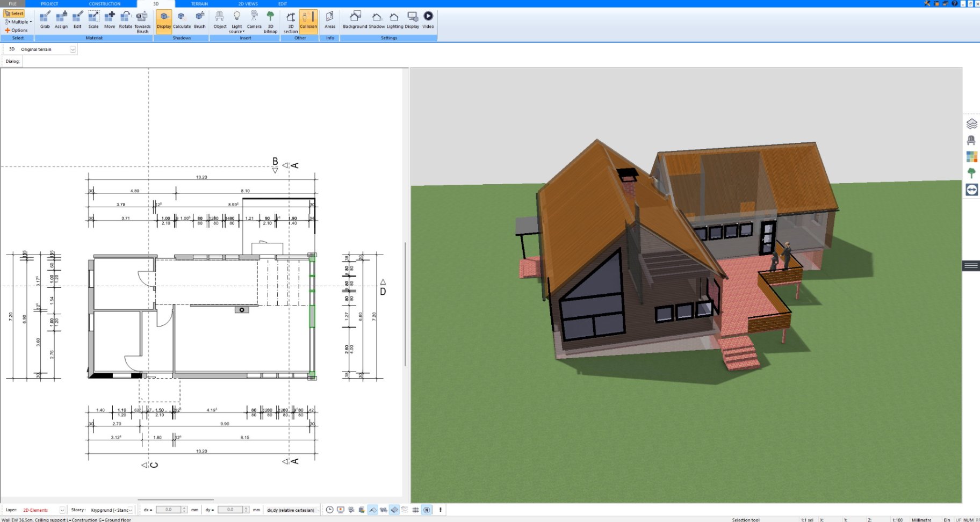980x522 pixels.
Task: Insert a 3D Object
Action: tap(220, 19)
